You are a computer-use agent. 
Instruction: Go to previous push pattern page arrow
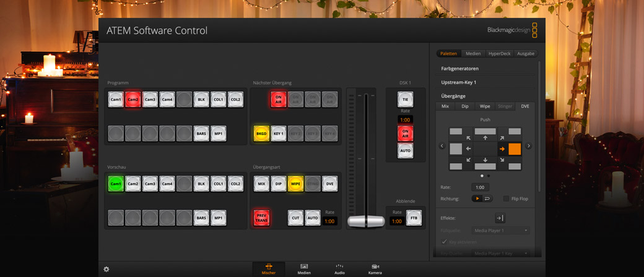tap(442, 146)
